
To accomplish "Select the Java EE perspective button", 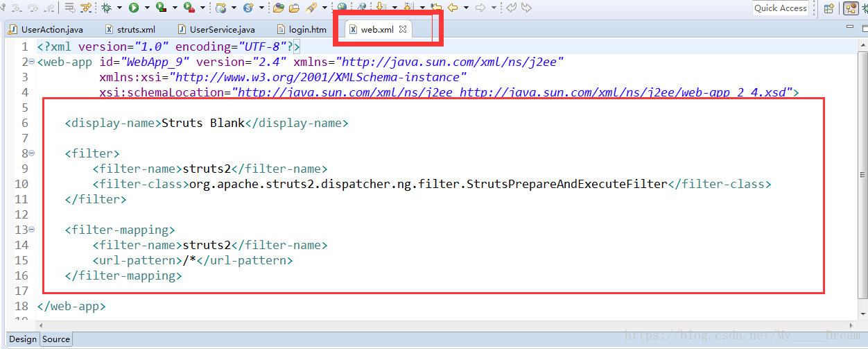I will 851,8.
